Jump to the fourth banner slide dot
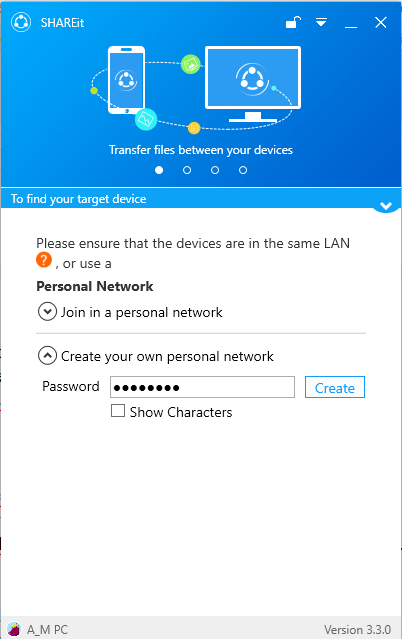Image resolution: width=402 pixels, height=639 pixels. [243, 170]
